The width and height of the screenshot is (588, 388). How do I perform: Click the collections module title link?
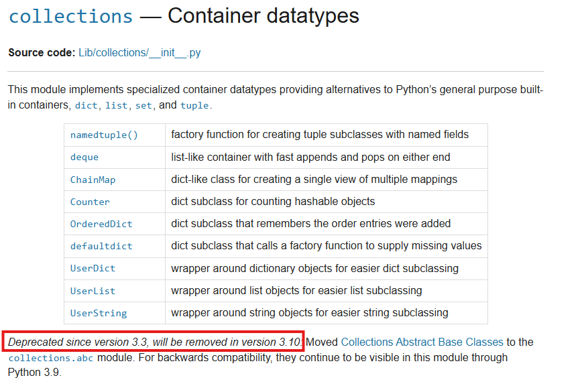[x=70, y=16]
